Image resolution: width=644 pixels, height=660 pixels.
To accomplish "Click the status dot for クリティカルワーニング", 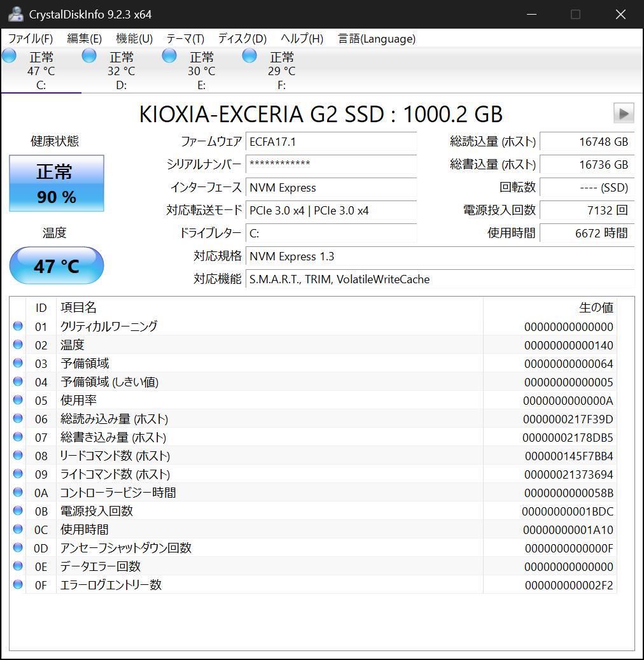I will [x=18, y=326].
